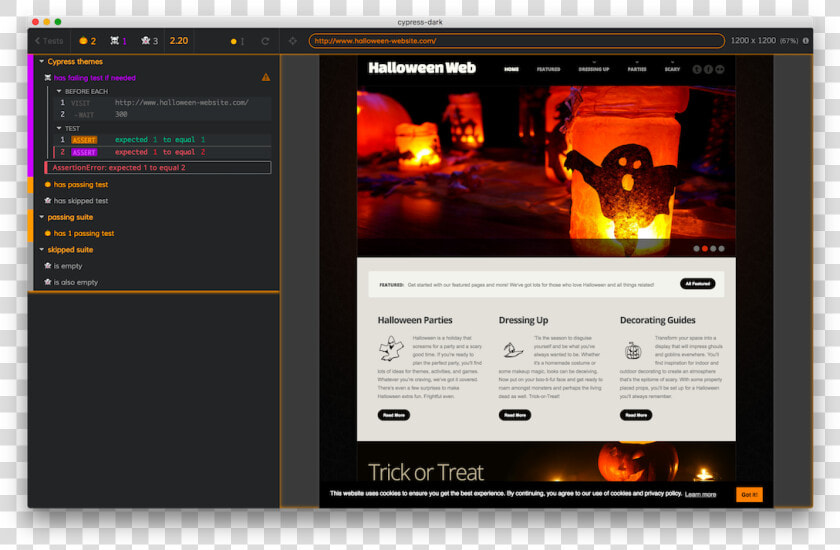840x550 pixels.
Task: Click Read More under Halloween Parties
Action: (394, 415)
